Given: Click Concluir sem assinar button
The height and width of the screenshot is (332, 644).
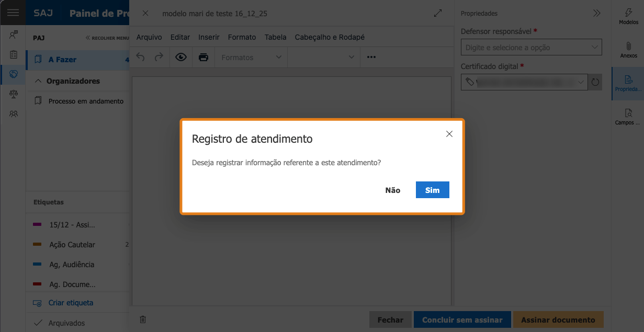Looking at the screenshot, I should click(462, 320).
